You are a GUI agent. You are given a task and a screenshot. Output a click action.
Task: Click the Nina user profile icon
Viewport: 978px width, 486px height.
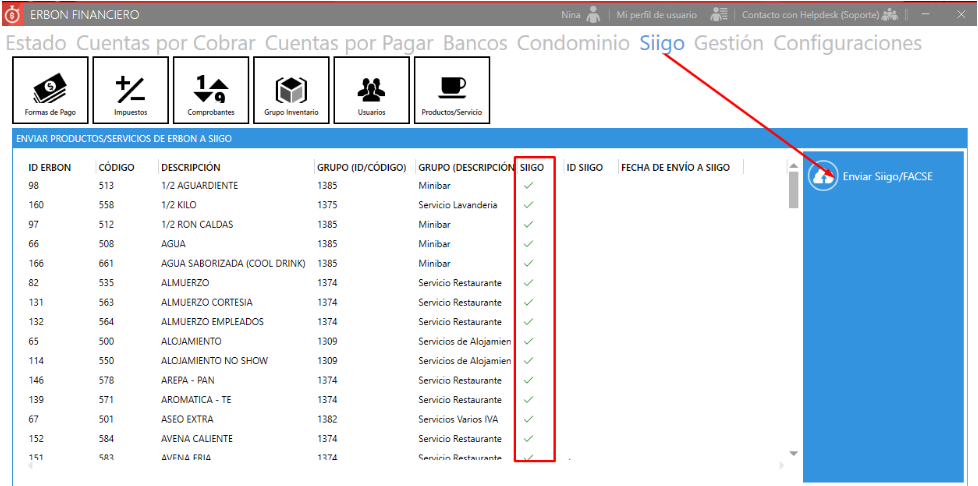click(x=594, y=15)
